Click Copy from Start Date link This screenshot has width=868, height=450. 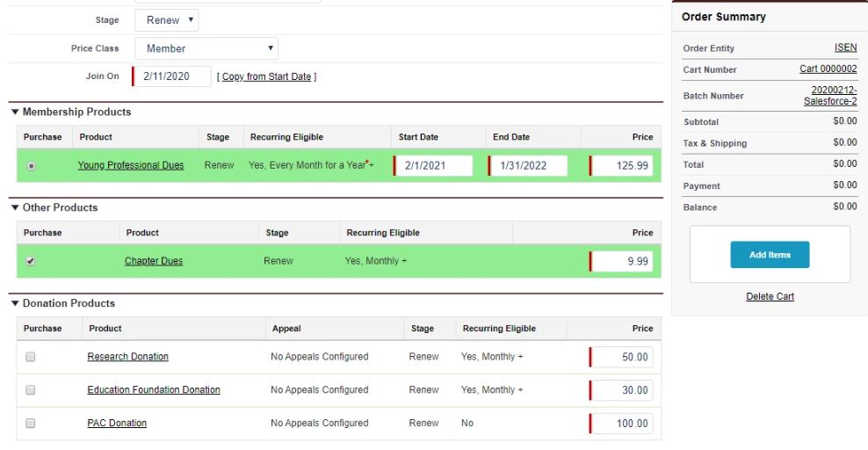[x=266, y=77]
